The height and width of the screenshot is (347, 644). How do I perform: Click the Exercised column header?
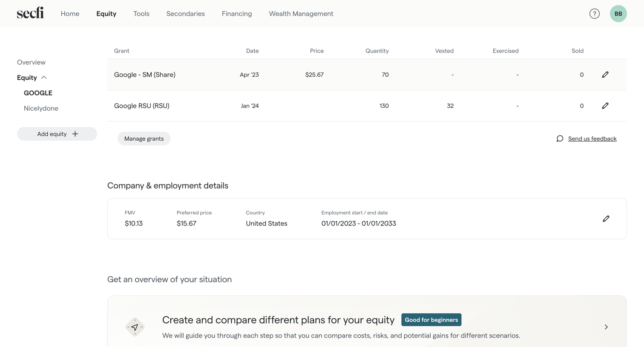click(x=506, y=51)
